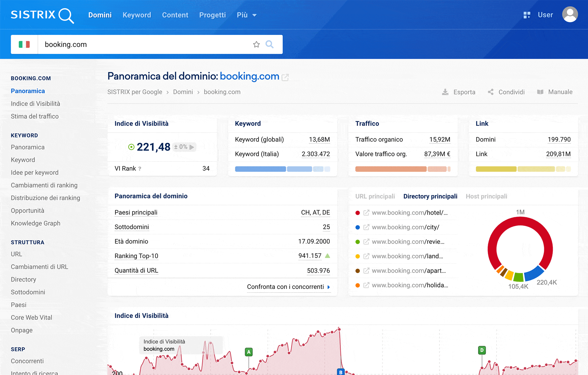Screen dimensions: 588x375
Task: Open sidebar Cambiamenti di URL
Action: (40, 267)
